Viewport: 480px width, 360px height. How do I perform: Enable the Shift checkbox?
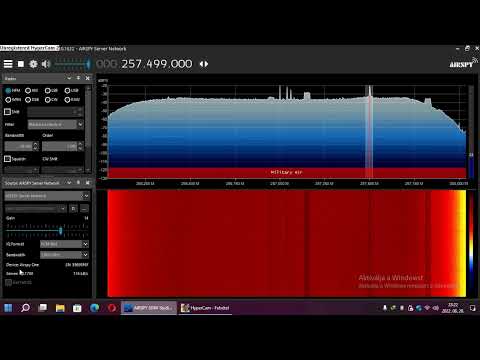(7, 112)
